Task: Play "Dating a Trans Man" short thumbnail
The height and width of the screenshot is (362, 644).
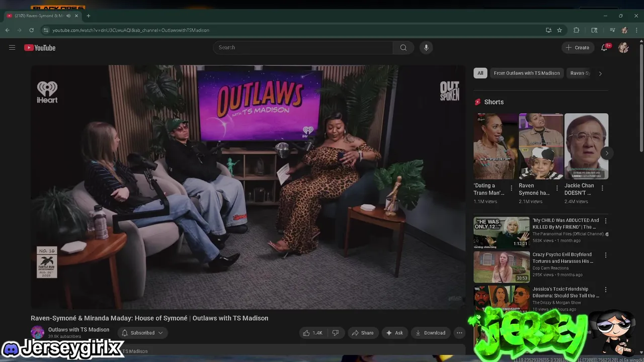Action: (496, 146)
